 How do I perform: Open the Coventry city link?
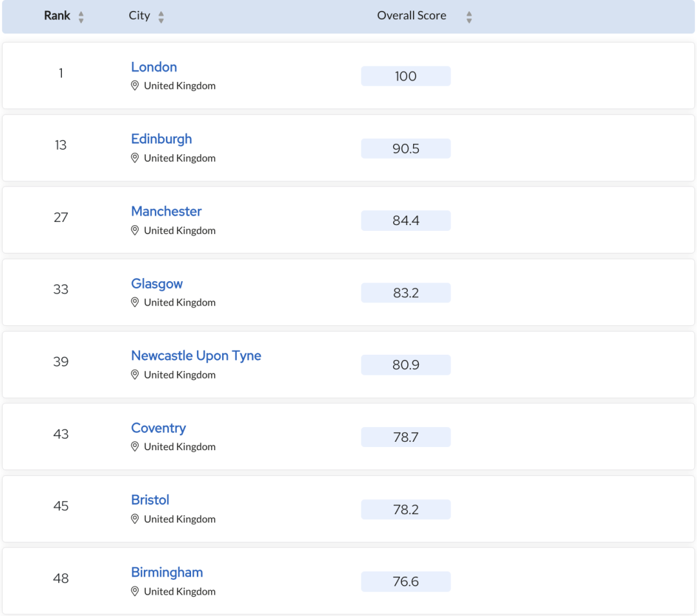(x=158, y=428)
